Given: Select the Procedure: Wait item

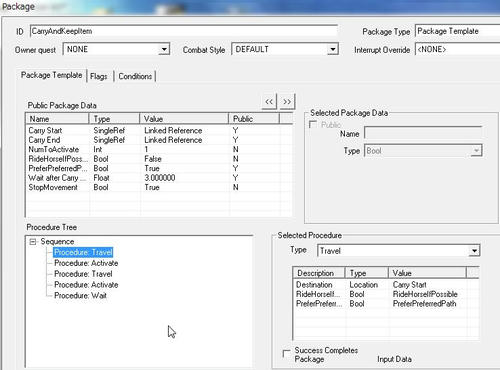Looking at the screenshot, I should 80,295.
